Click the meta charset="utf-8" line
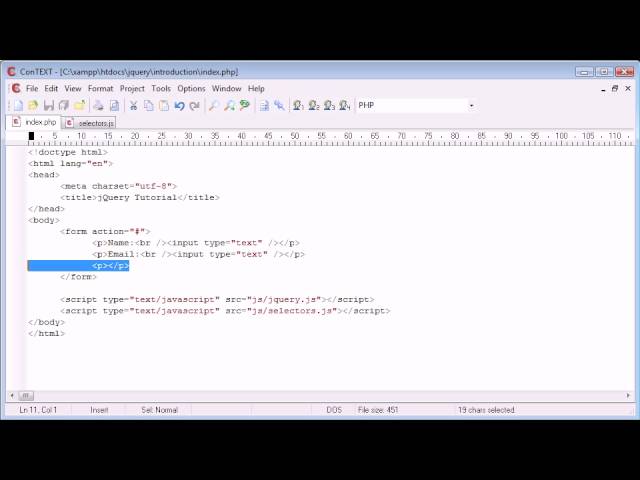The image size is (640, 480). click(x=118, y=186)
